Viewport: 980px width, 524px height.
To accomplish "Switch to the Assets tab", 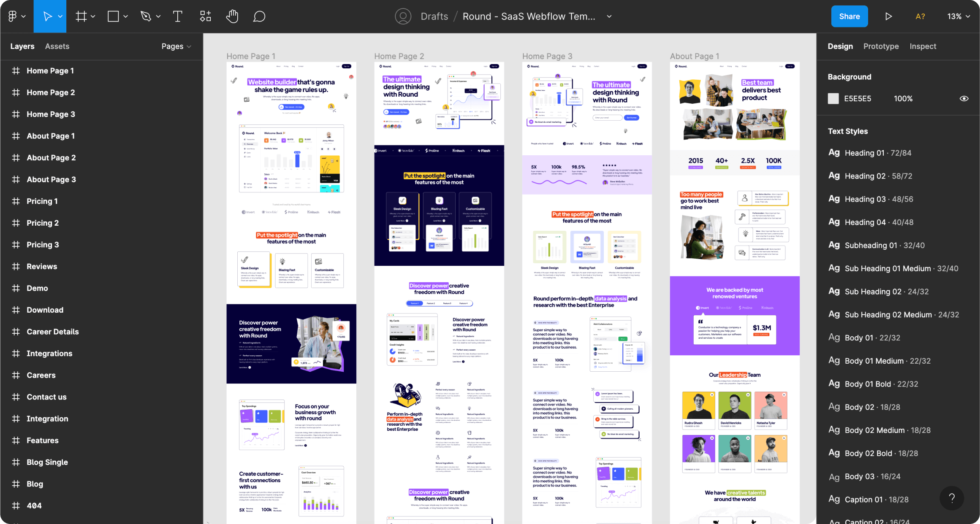I will (x=57, y=46).
